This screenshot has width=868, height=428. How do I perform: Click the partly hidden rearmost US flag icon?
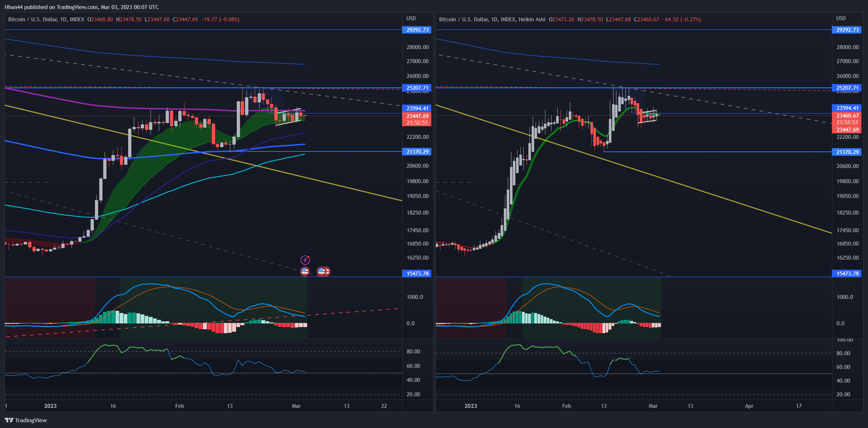(x=327, y=271)
